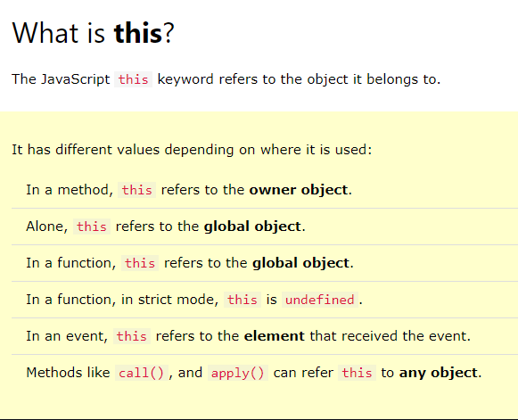The image size is (518, 420).
Task: Click 'this' code in the event row
Action: [131, 336]
